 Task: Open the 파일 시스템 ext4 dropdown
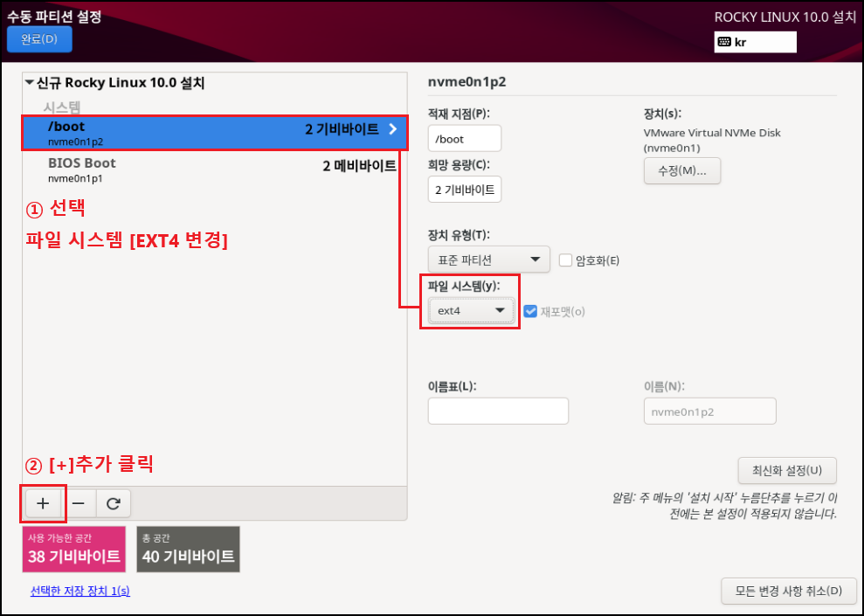tap(471, 311)
